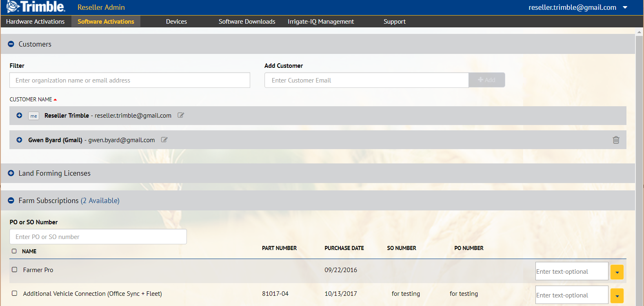Sort by CUSTOMER NAME column header
Image resolution: width=644 pixels, height=306 pixels.
click(x=33, y=99)
